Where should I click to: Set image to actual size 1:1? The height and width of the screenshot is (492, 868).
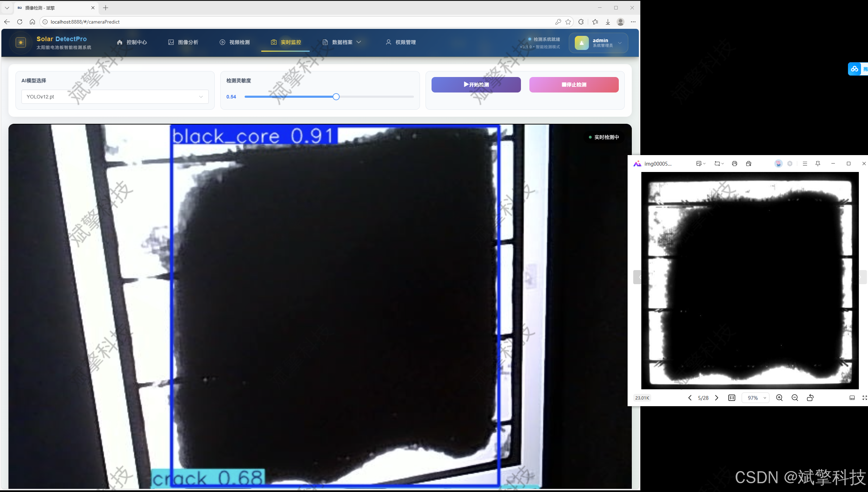[732, 398]
